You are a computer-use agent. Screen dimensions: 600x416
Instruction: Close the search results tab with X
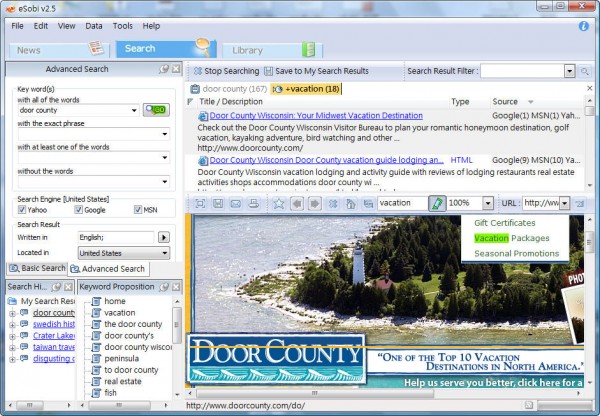[x=590, y=88]
